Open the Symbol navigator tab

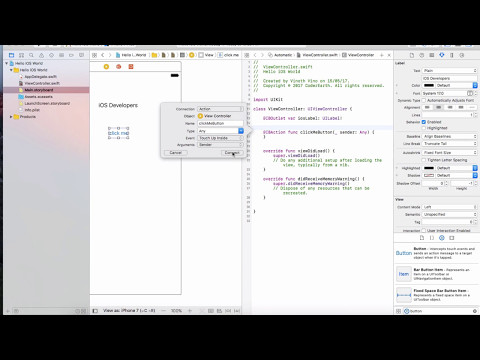click(21, 55)
